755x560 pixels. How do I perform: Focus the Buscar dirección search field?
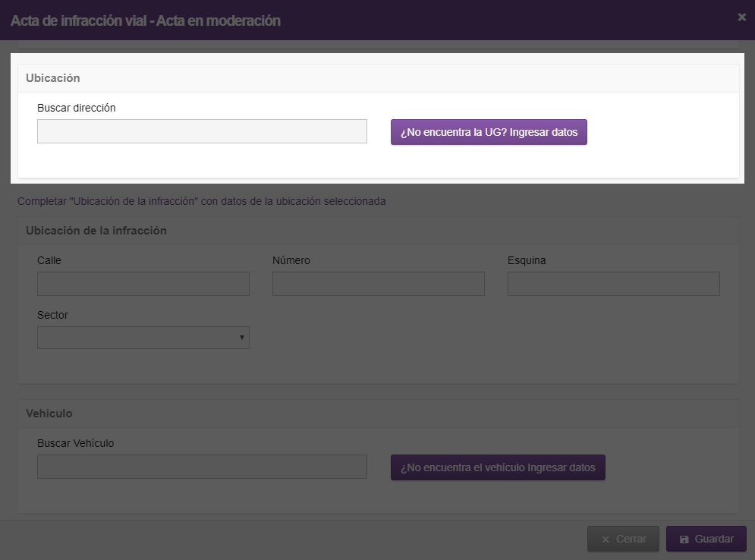pyautogui.click(x=202, y=131)
